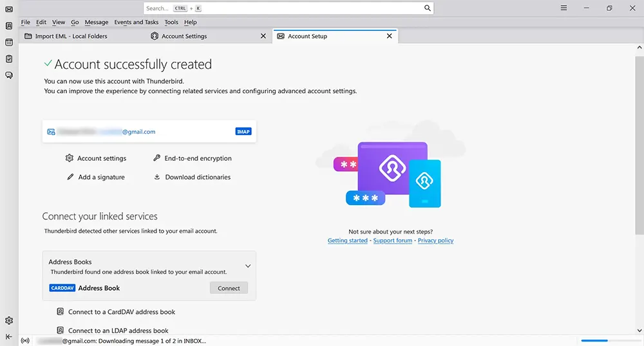This screenshot has width=644, height=346.
Task: Open the Help menu
Action: click(190, 22)
